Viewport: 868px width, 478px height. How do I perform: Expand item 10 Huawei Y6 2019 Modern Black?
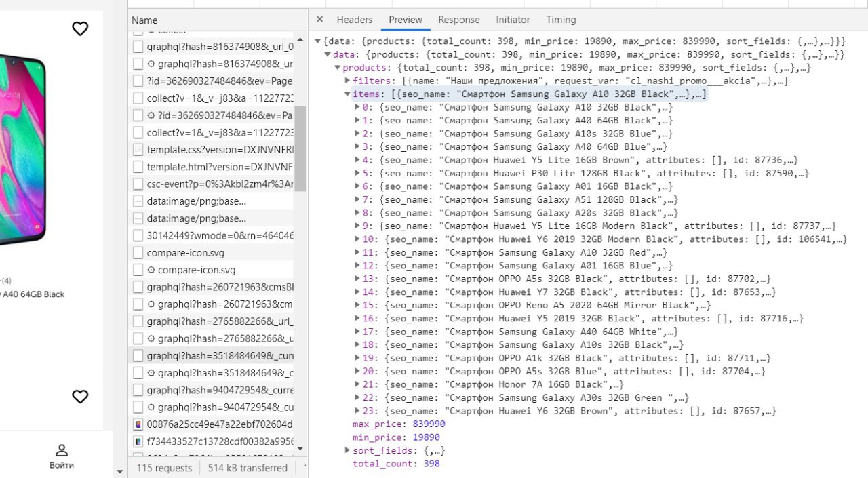[358, 239]
